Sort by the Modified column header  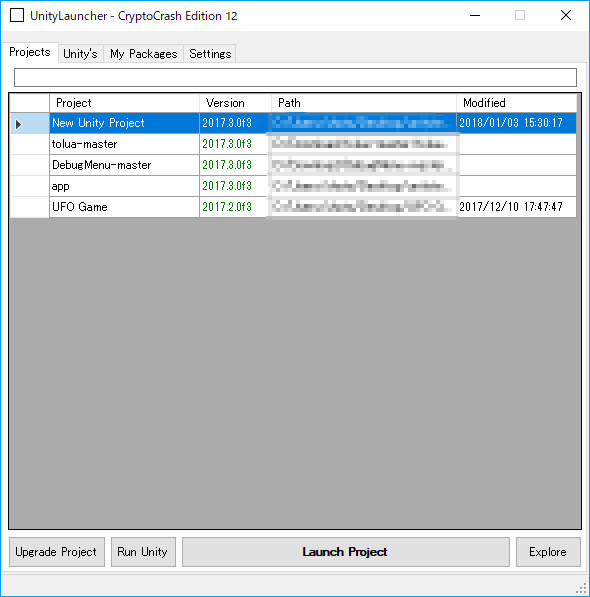517,103
